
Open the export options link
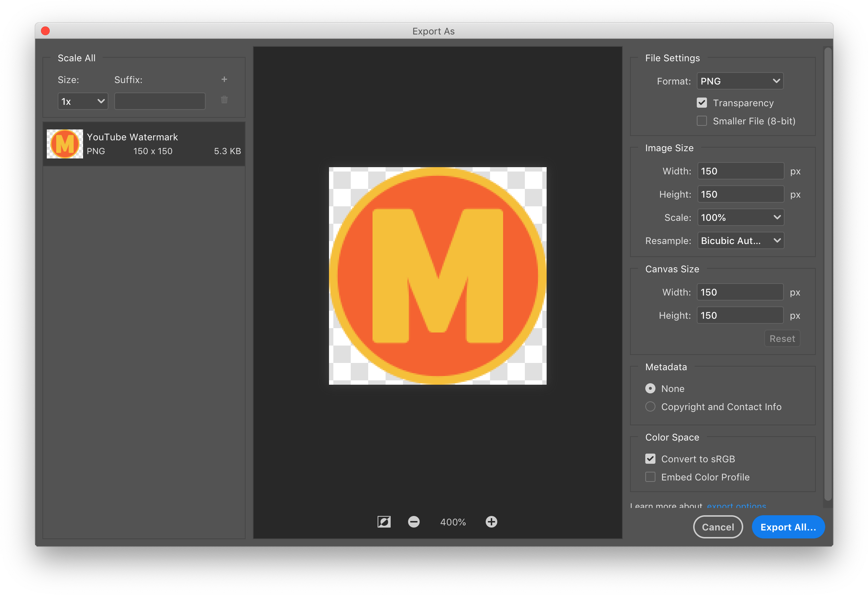[736, 506]
